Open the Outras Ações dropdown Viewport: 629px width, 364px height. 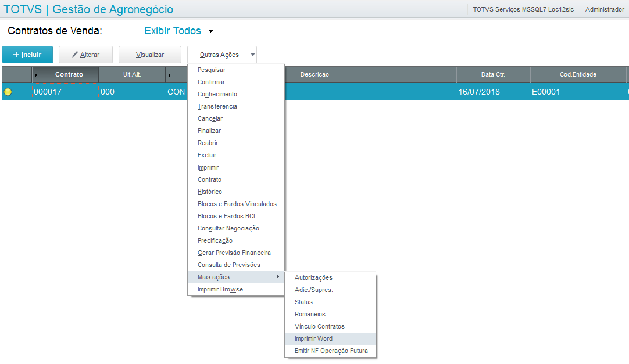tap(222, 55)
